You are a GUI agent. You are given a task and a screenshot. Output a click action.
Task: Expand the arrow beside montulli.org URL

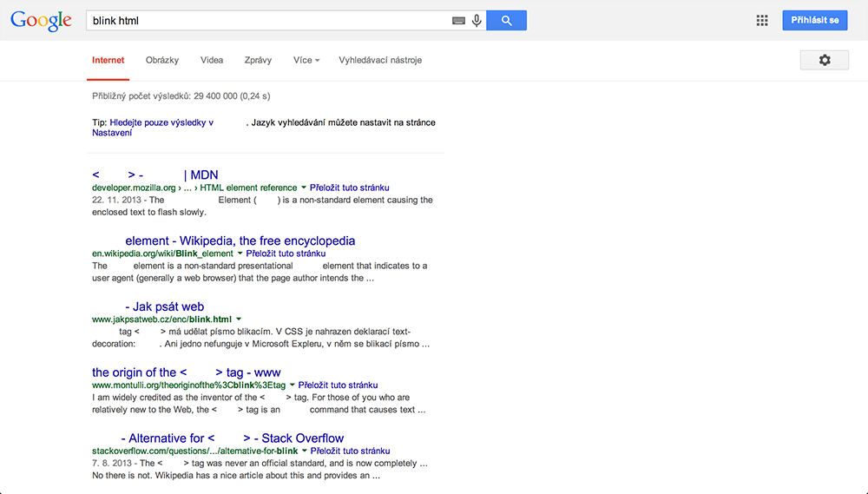point(293,385)
